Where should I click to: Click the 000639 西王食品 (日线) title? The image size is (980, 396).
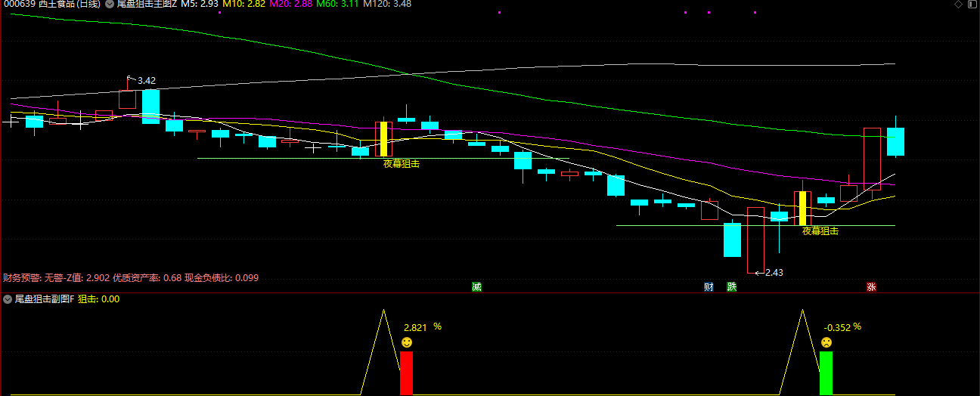(x=51, y=5)
